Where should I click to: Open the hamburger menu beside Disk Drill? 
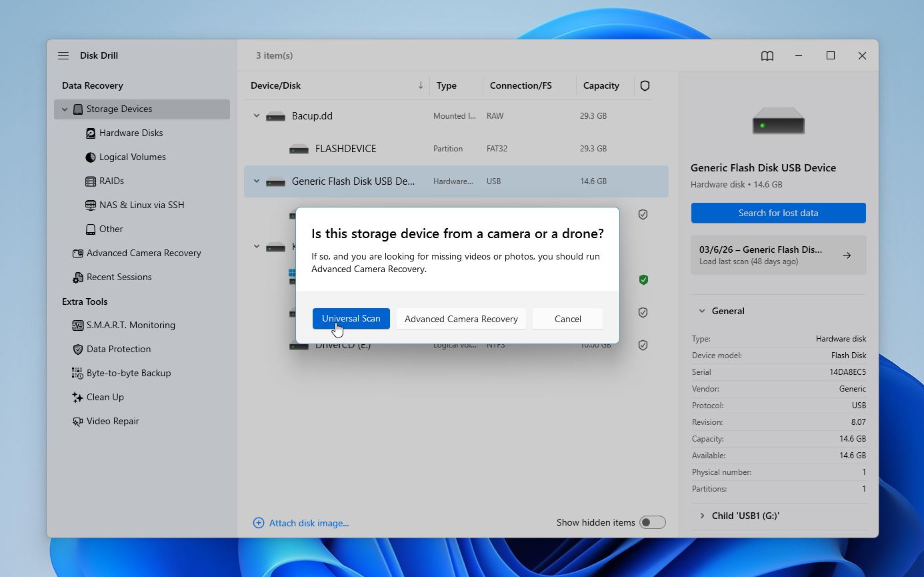[63, 55]
